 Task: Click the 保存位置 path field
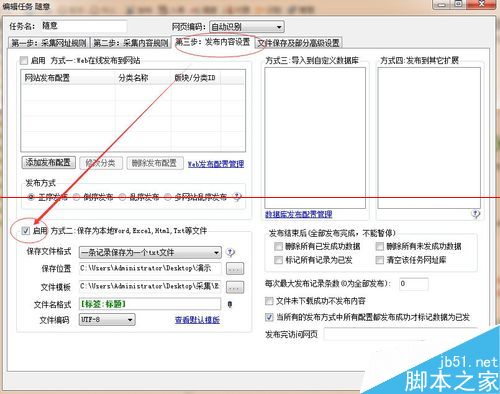point(150,268)
